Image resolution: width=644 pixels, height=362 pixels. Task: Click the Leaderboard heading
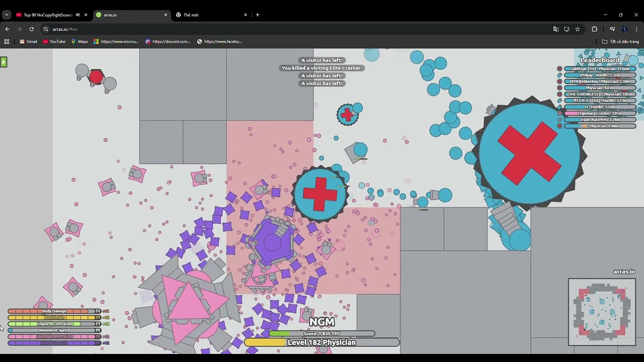pyautogui.click(x=600, y=60)
